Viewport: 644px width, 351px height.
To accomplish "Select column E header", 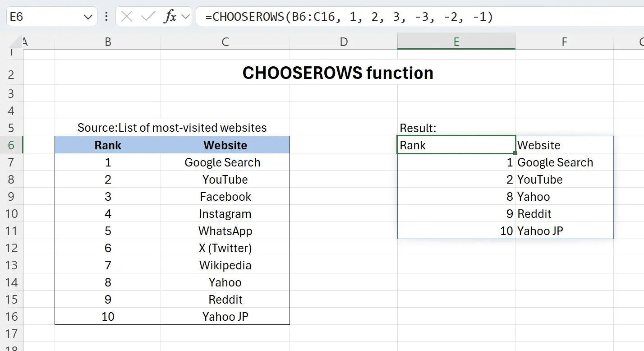I will tap(456, 41).
